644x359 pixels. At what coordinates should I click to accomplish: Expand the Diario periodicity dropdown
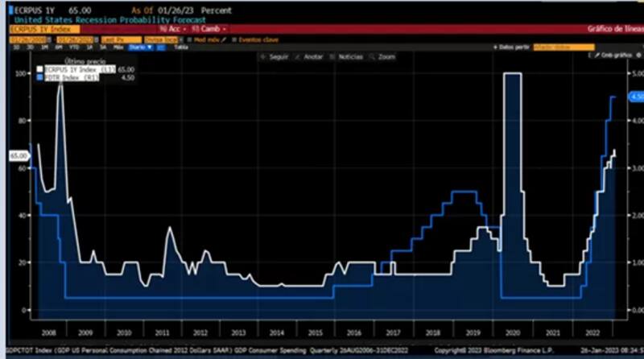[x=140, y=47]
